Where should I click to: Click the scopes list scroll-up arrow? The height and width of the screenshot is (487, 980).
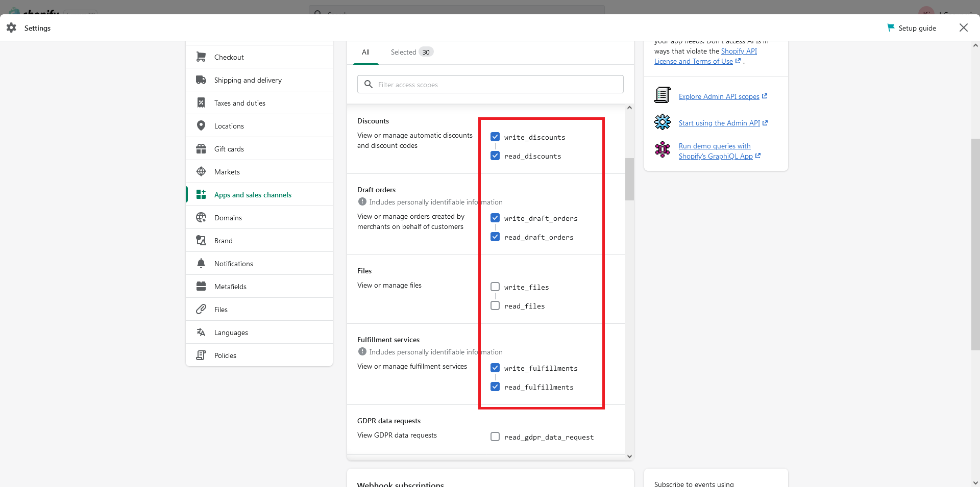point(629,108)
